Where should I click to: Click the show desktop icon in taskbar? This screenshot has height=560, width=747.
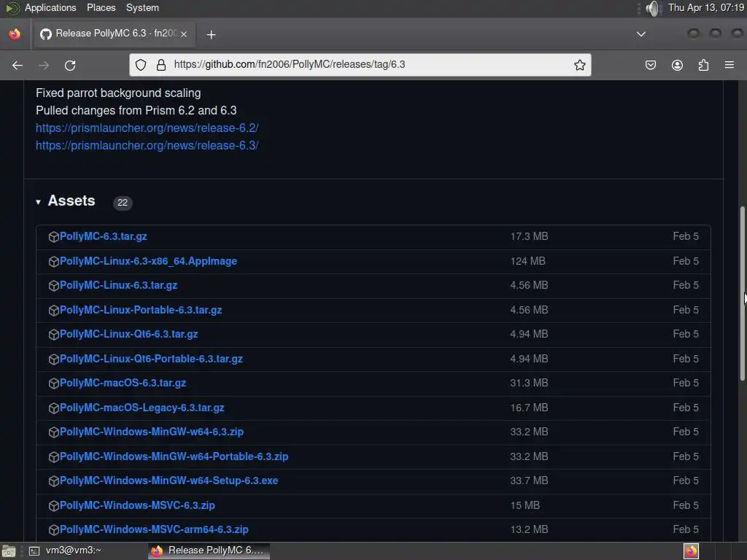[x=9, y=551]
